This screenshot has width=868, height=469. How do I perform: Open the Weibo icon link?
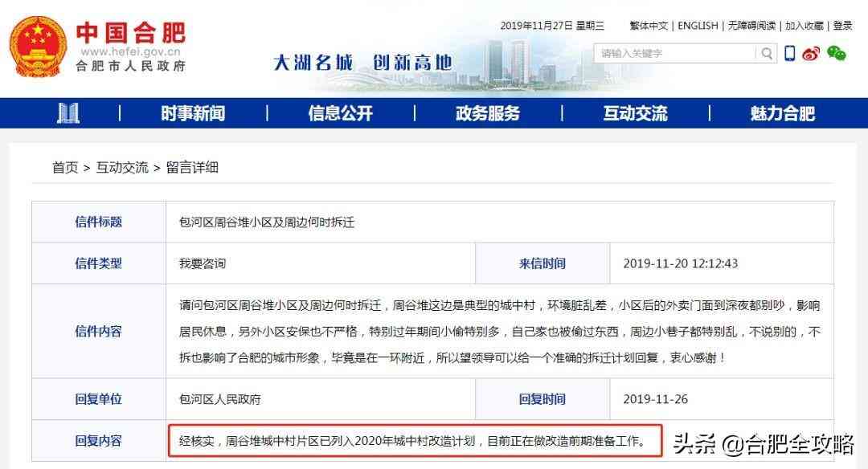click(x=812, y=54)
